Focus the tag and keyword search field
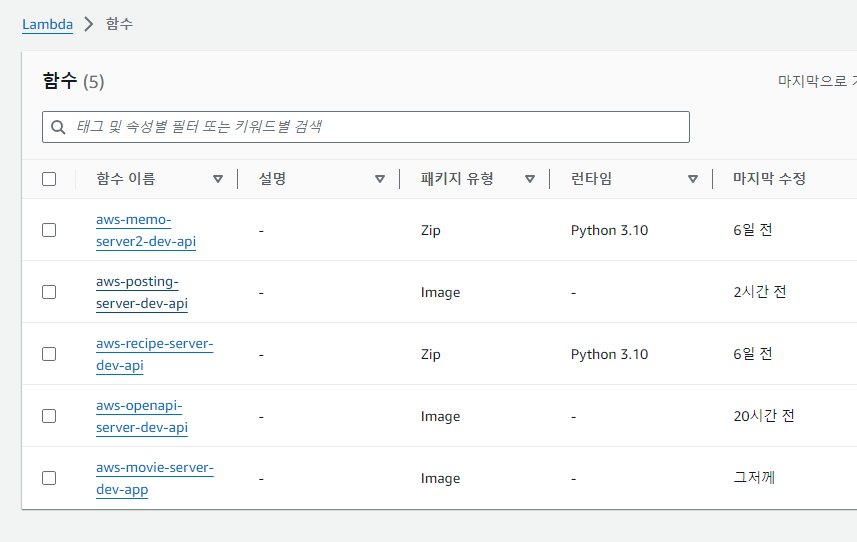 click(x=366, y=127)
